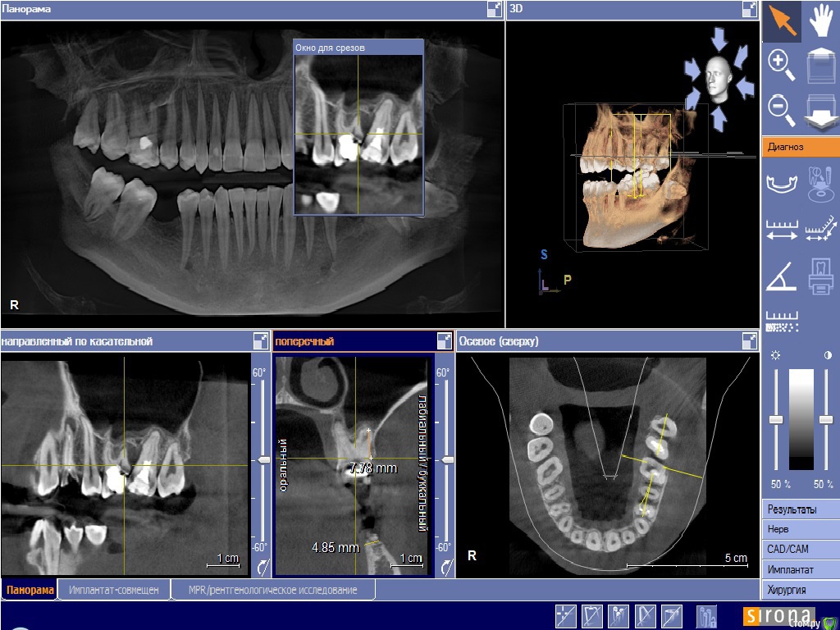Expand the Имплантат panel section
The image size is (840, 630).
click(801, 569)
